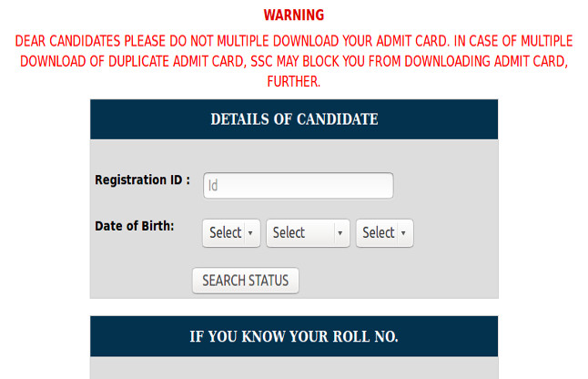Click the arrow on the first Select dropdown
The image size is (588, 379).
pos(250,233)
